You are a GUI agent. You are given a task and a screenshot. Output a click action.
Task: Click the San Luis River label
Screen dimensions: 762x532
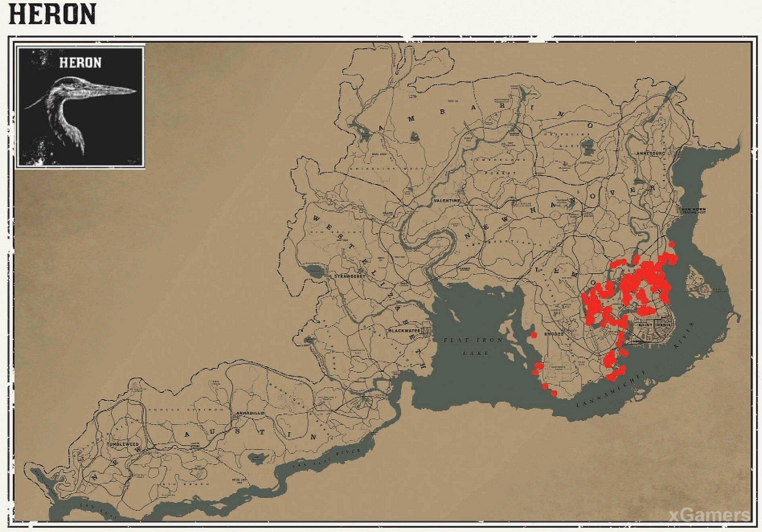pos(326,460)
